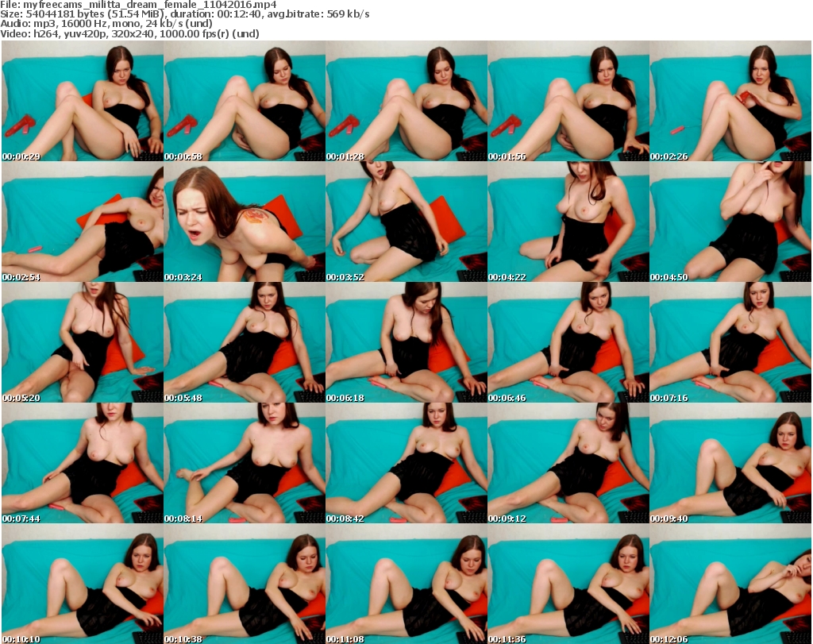Select the frame stamped 00:03:52
This screenshot has width=813, height=644.
(406, 222)
